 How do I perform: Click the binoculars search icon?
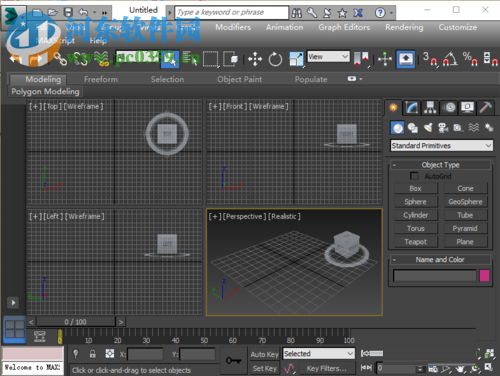[x=296, y=13]
